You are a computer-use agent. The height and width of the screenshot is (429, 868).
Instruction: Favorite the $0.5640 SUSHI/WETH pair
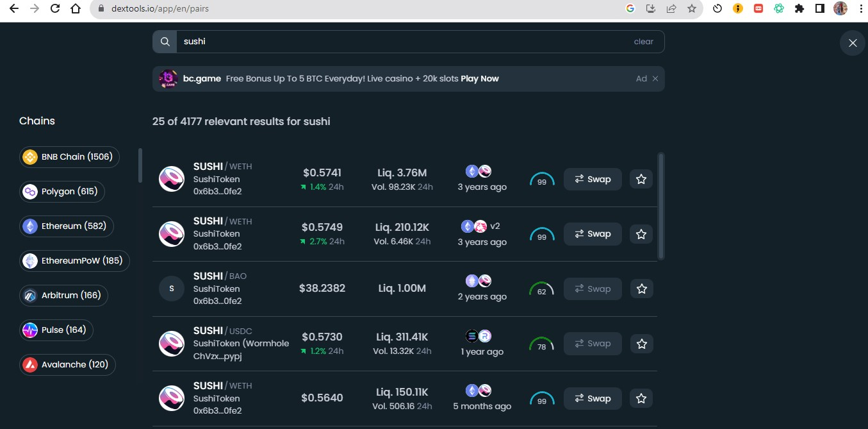(641, 398)
